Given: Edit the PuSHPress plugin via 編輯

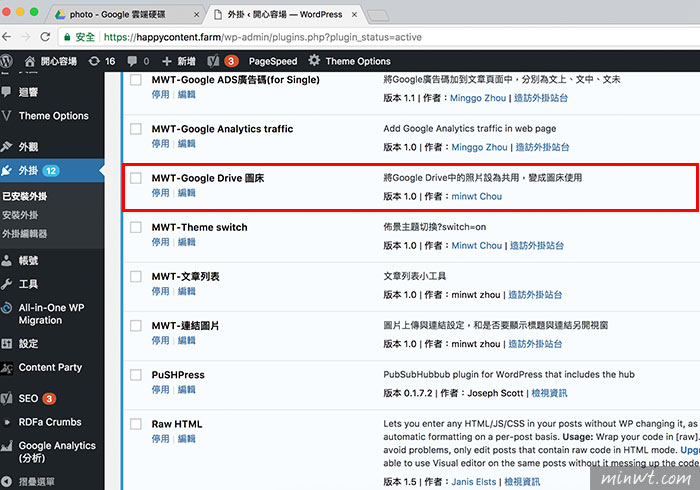Looking at the screenshot, I should [187, 390].
